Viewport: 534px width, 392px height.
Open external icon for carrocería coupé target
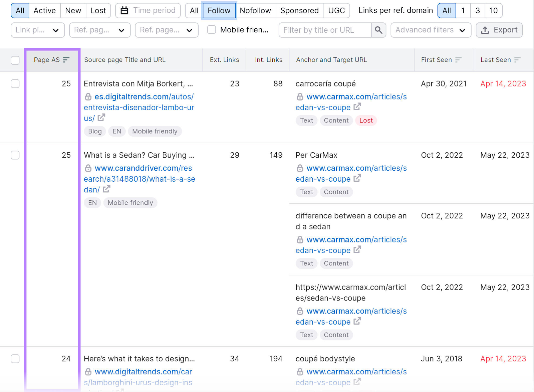coord(357,107)
